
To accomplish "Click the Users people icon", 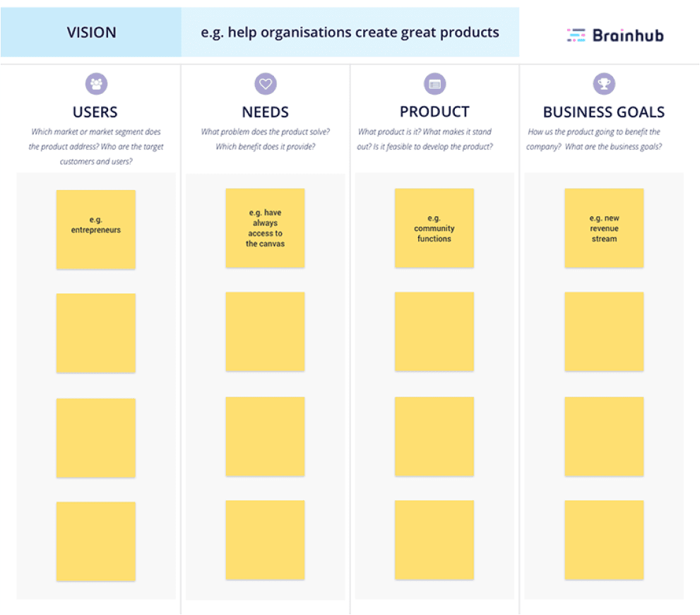I will 97,84.
